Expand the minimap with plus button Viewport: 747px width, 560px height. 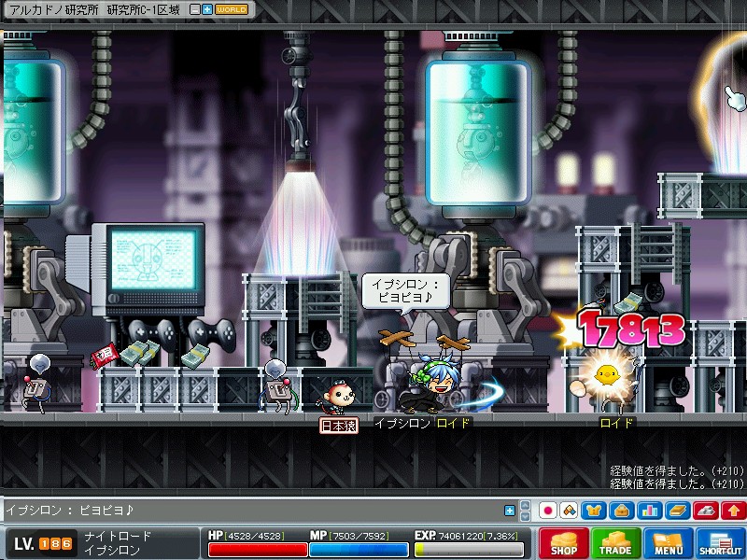[207, 9]
